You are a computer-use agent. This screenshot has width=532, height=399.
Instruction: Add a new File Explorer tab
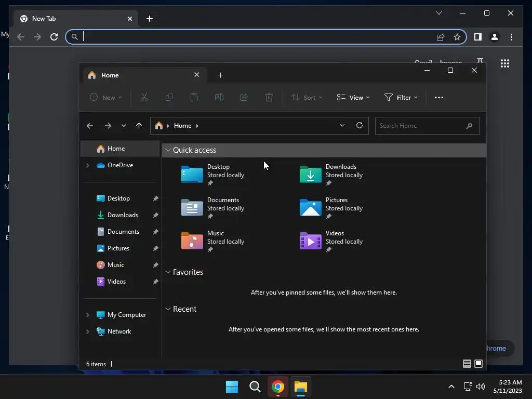pos(220,75)
